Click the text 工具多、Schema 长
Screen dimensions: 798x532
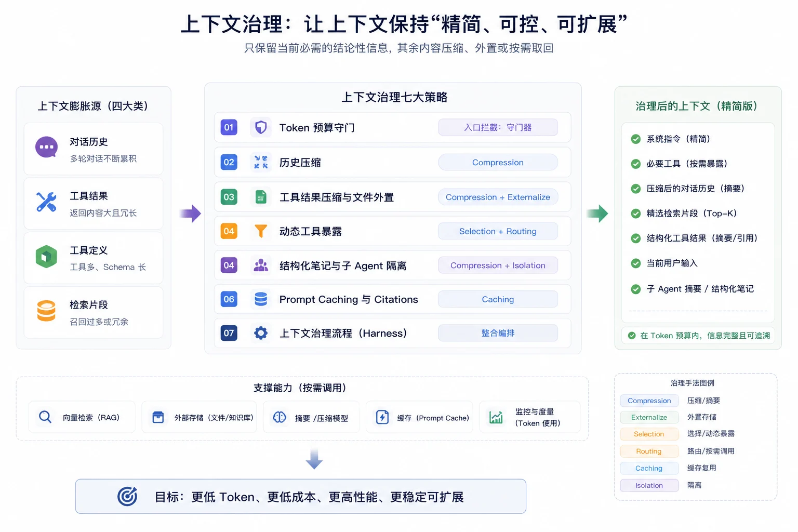[x=108, y=267]
